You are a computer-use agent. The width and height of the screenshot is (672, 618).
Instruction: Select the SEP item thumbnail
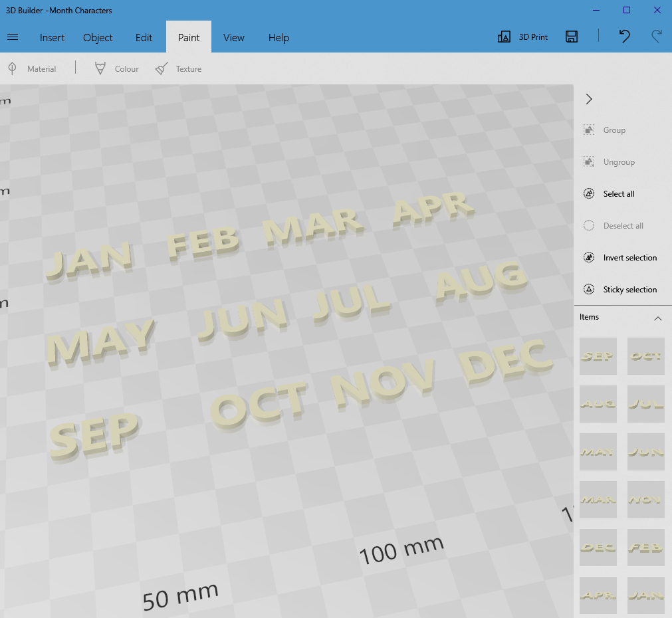click(x=598, y=356)
